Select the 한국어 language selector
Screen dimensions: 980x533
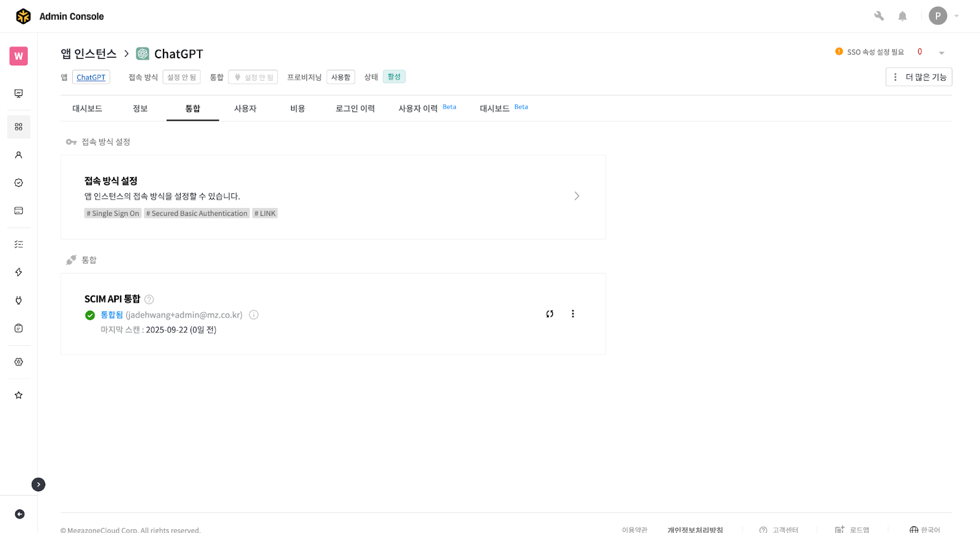(925, 529)
